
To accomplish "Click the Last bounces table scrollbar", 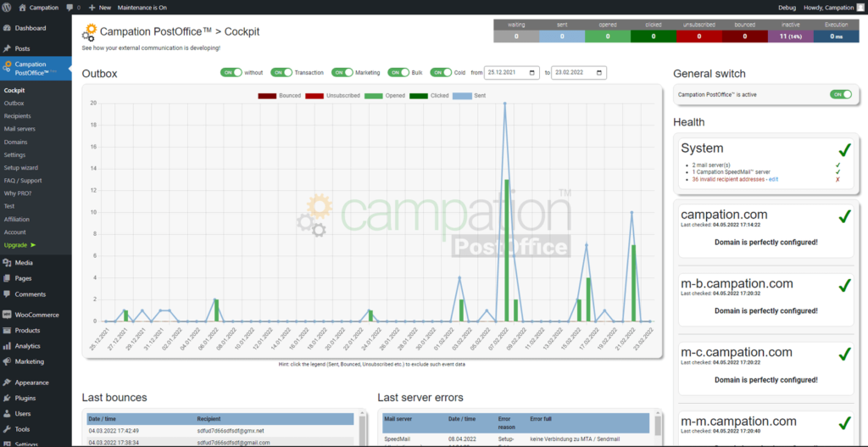I will click(x=362, y=429).
